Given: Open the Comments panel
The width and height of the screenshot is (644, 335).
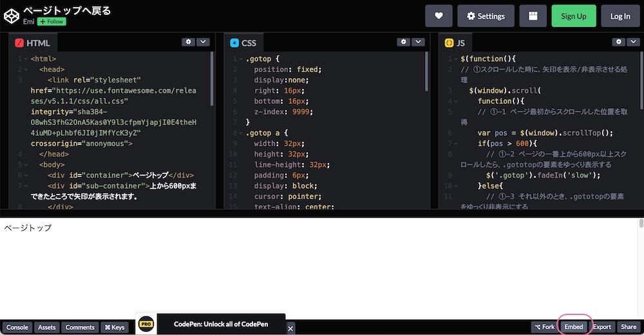Looking at the screenshot, I should pyautogui.click(x=80, y=327).
